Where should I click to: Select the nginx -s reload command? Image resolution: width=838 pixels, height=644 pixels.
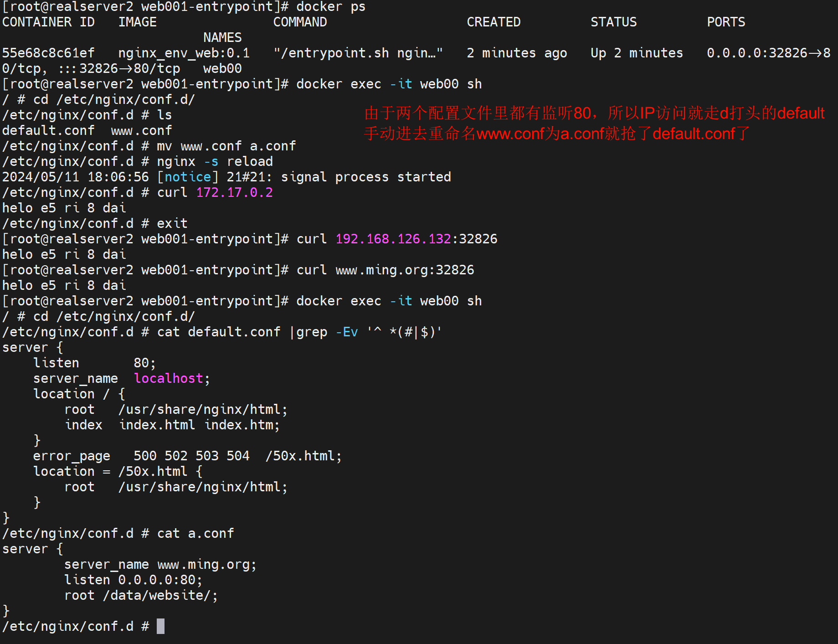[214, 161]
